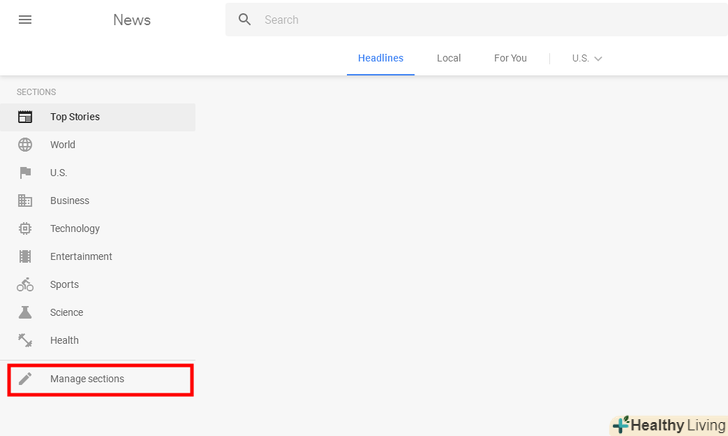This screenshot has width=728, height=436.
Task: Click the Manage sections pencil icon
Action: coord(25,379)
